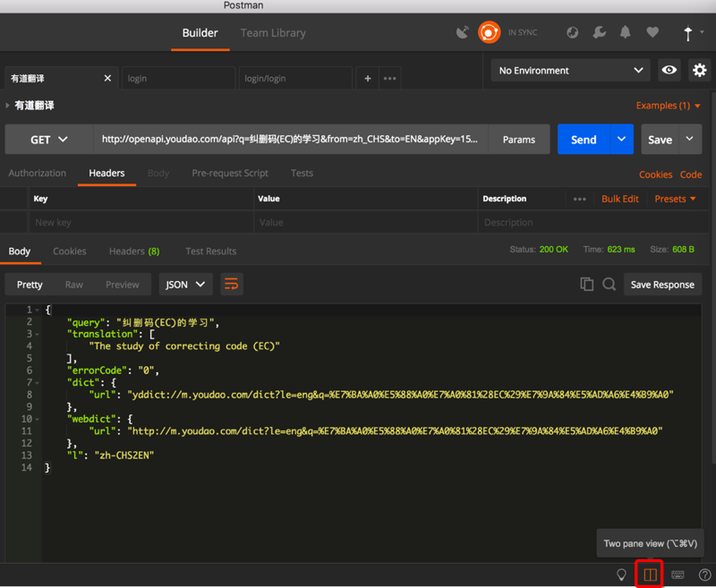Collapse line 1 fold arrow in JSON
This screenshot has width=716, height=588.
pos(37,311)
